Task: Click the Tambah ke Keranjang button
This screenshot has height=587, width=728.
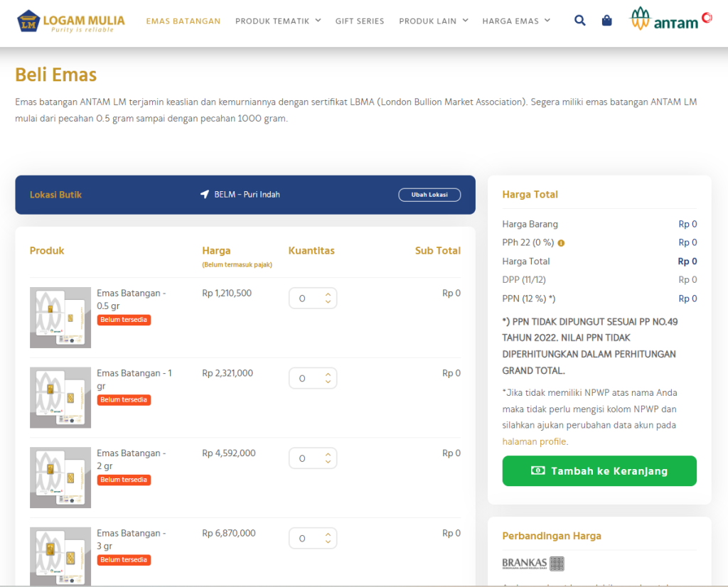Action: (599, 471)
